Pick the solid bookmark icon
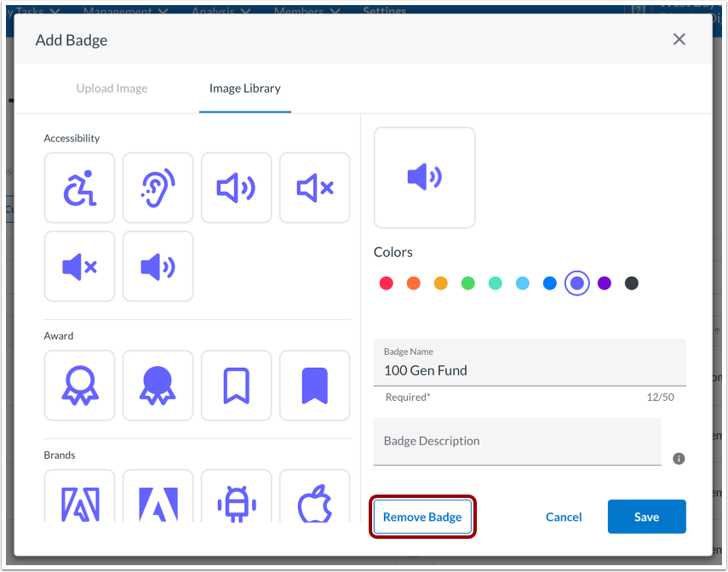 (315, 386)
